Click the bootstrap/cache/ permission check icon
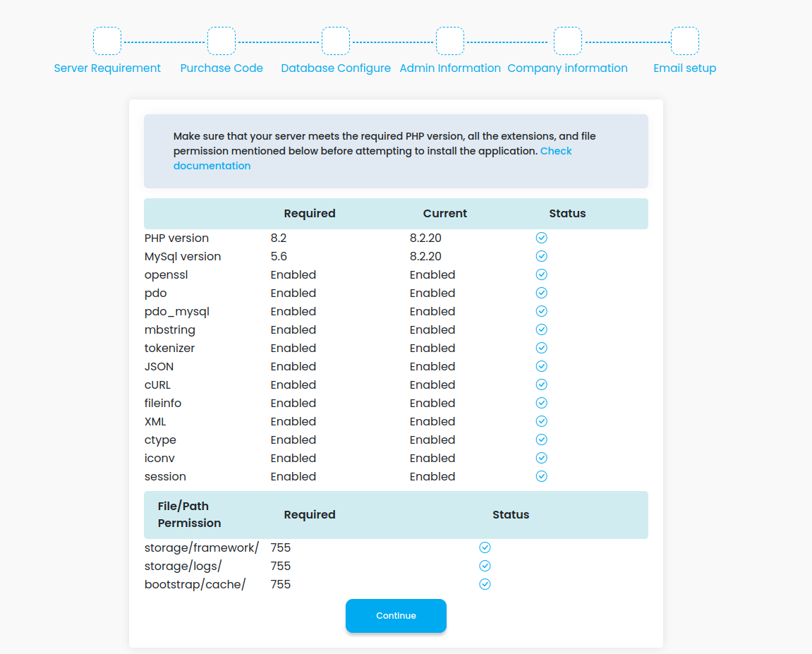This screenshot has width=812, height=654. point(485,584)
